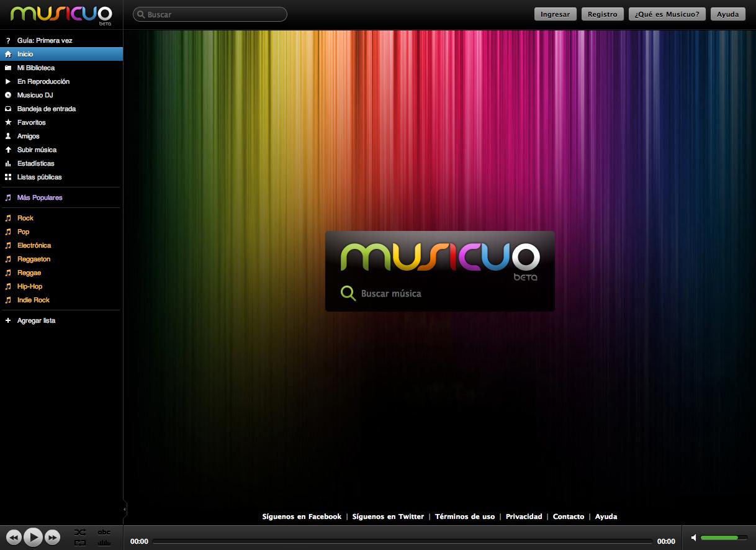Toggle shuffle playback
Viewport: 756px width, 550px height.
click(80, 532)
